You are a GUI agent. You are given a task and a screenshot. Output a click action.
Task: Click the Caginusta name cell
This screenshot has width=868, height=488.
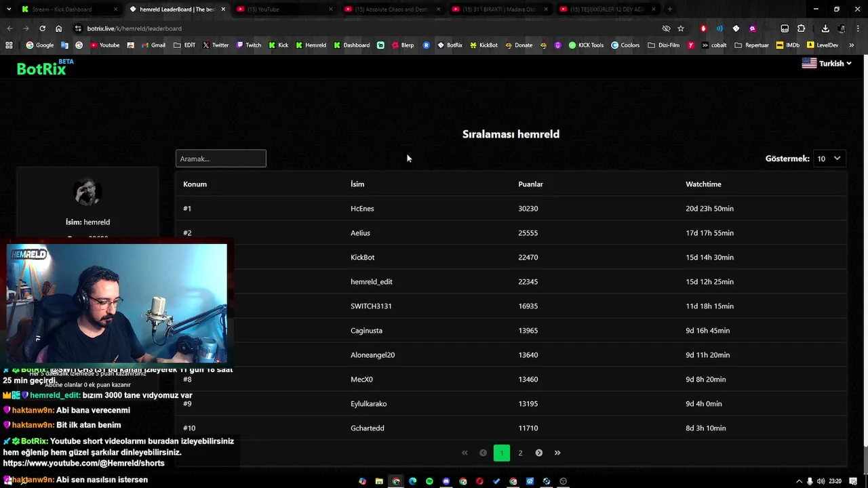coord(366,331)
